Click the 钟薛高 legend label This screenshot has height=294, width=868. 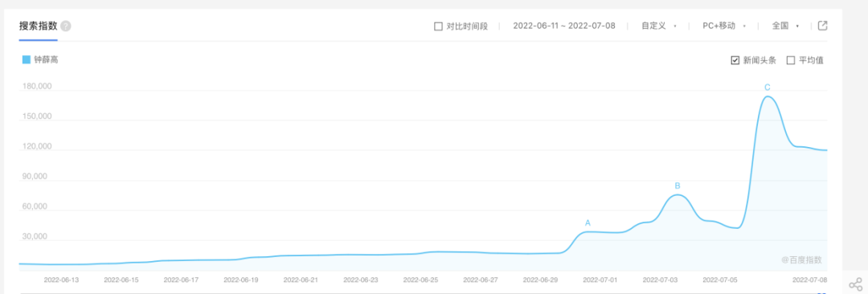[x=46, y=59]
